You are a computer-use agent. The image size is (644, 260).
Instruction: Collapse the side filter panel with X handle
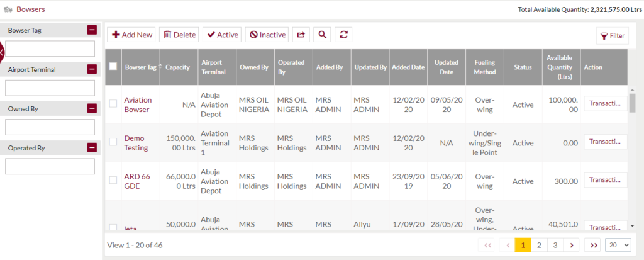pyautogui.click(x=2, y=52)
